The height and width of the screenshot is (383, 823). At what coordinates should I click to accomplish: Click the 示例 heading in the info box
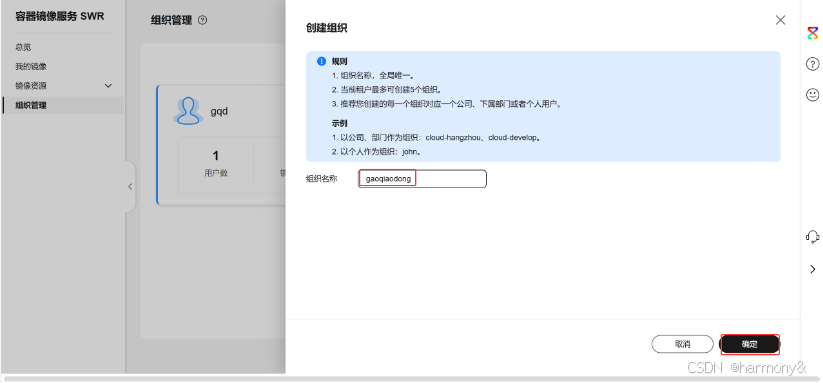340,124
